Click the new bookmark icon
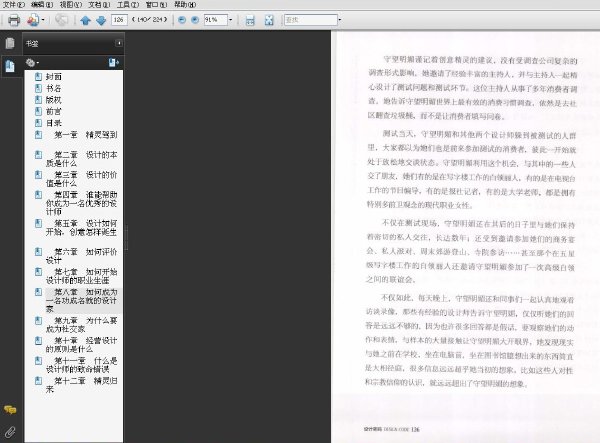 point(113,62)
